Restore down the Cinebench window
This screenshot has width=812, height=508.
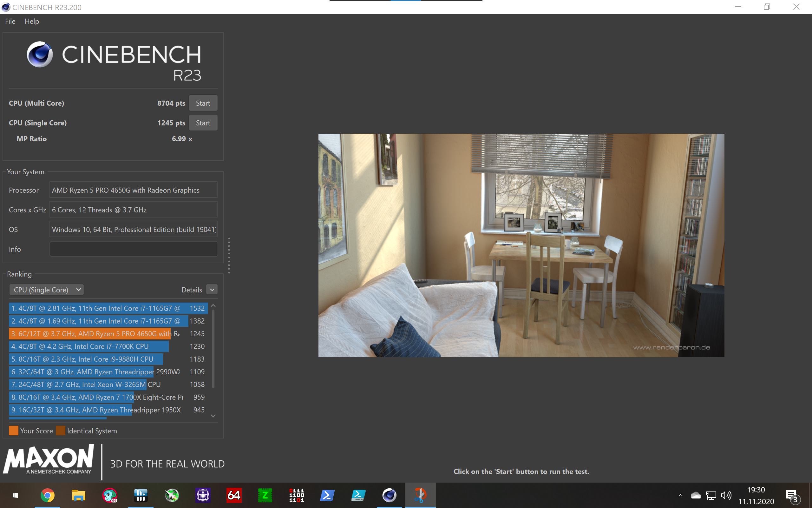point(767,7)
